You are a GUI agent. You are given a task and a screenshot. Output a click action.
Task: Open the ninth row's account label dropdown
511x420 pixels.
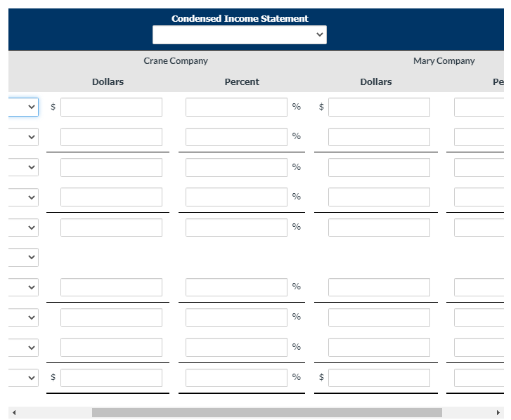pyautogui.click(x=23, y=348)
